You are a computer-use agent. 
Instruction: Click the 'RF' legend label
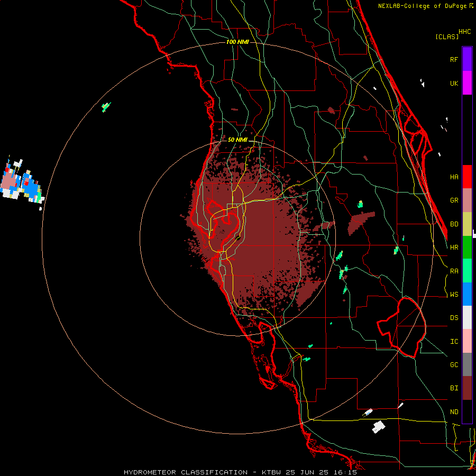tap(454, 59)
